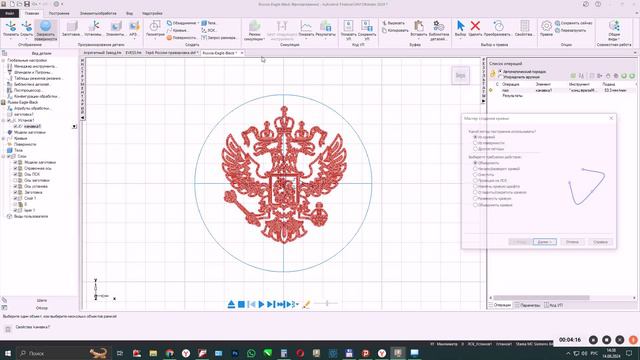Screen dimensions: 640x360
Task: Open the dropdown arrow under Показать display
Action: 11,39
